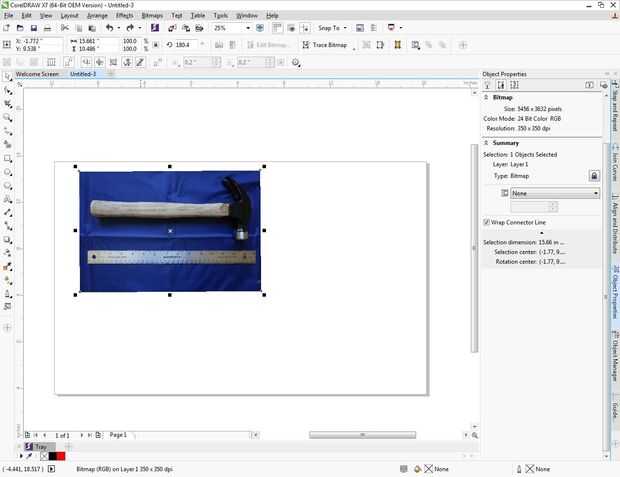The image size is (620, 477).
Task: Print the document using the printer icon
Action: (x=47, y=28)
